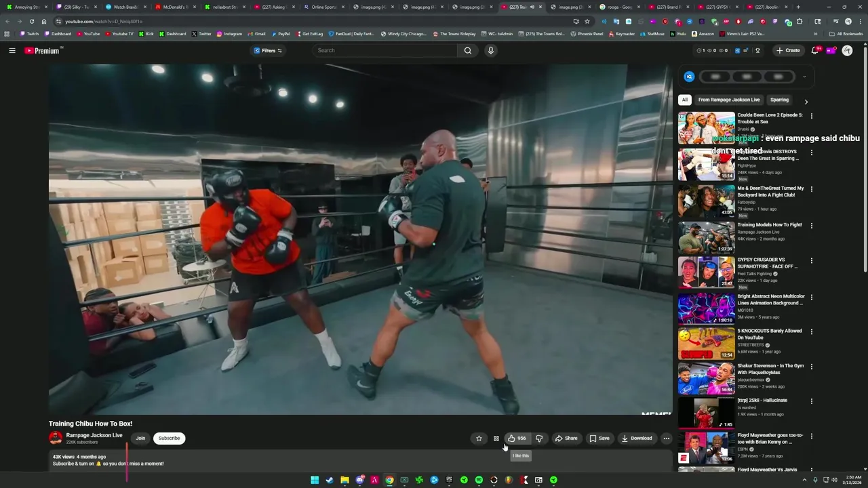Open the notifications bell
The width and height of the screenshot is (868, 488).
point(815,50)
